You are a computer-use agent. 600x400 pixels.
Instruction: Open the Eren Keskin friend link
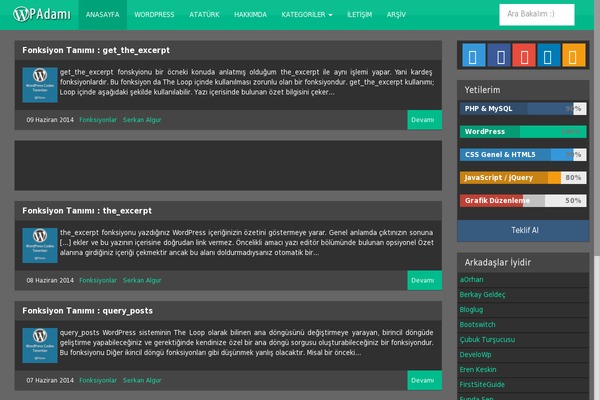click(478, 369)
